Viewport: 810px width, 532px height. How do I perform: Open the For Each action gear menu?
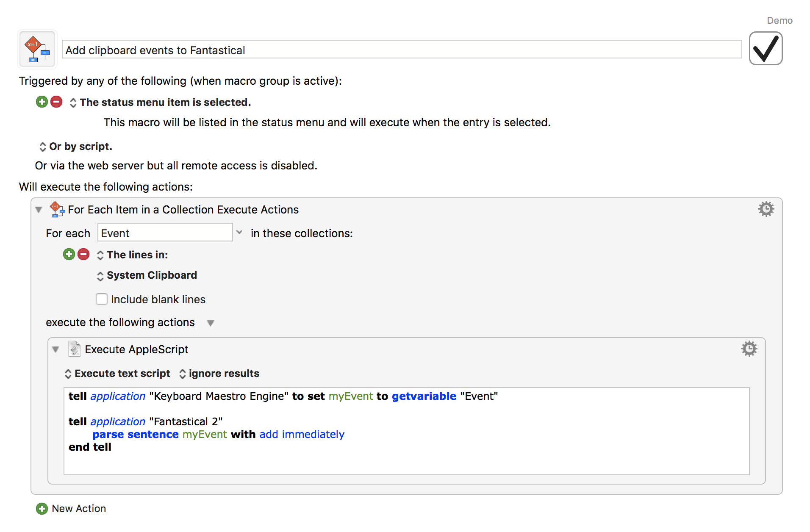(766, 209)
